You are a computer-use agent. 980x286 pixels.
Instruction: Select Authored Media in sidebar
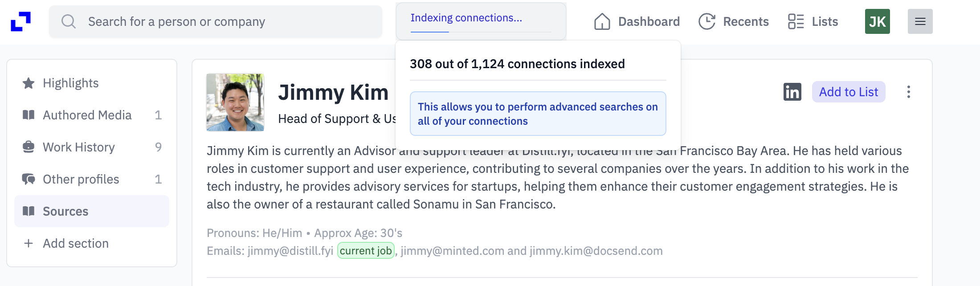coord(92,115)
